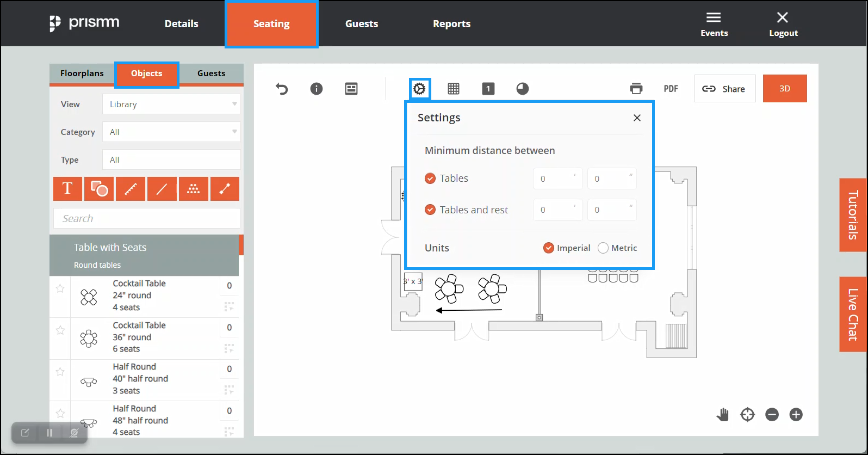Select the measuring ruler tool

[x=131, y=189]
